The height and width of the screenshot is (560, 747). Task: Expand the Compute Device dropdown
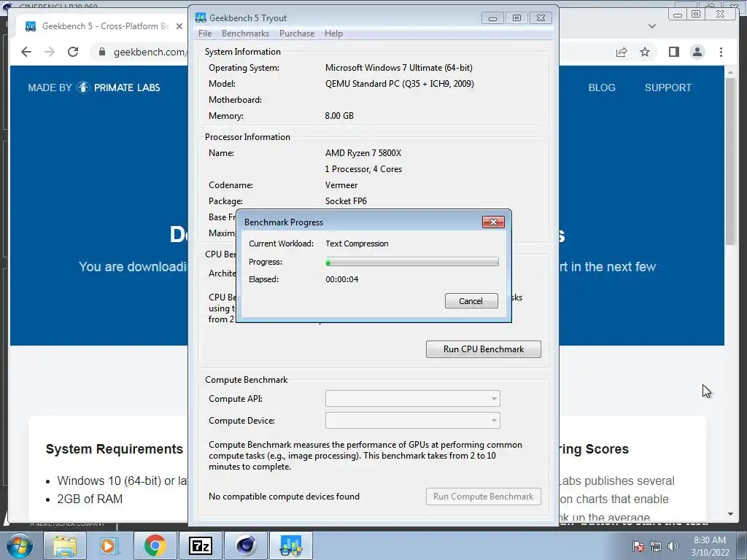point(413,421)
